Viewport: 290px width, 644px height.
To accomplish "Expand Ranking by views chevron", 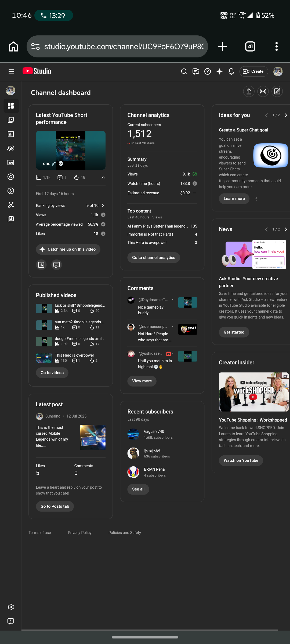I will tap(103, 206).
